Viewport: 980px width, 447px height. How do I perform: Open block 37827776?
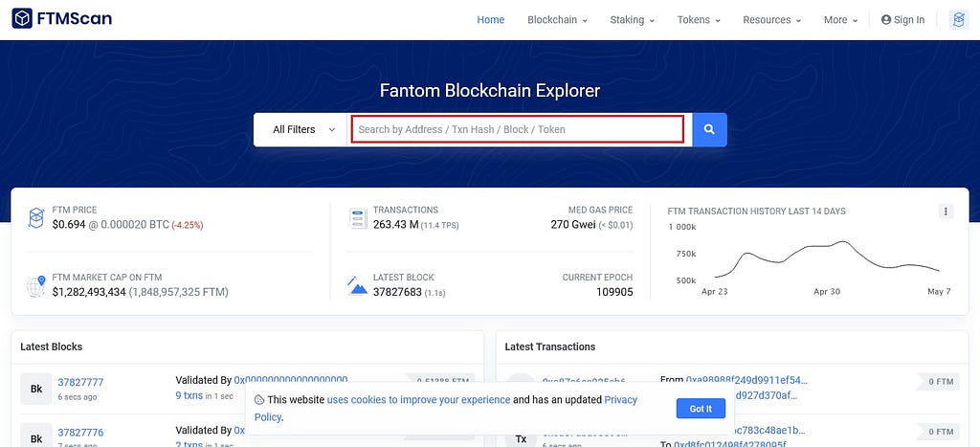click(80, 433)
